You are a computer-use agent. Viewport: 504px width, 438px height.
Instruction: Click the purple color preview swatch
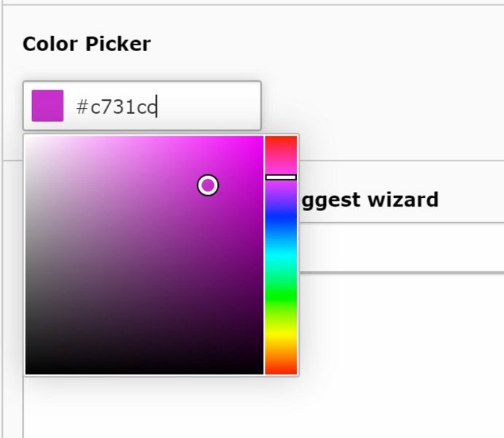click(x=47, y=107)
